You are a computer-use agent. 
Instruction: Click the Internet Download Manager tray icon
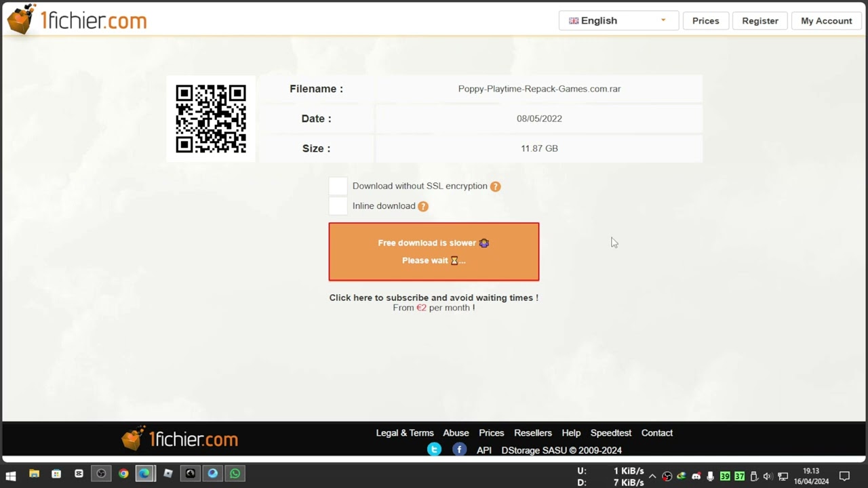pos(682,476)
